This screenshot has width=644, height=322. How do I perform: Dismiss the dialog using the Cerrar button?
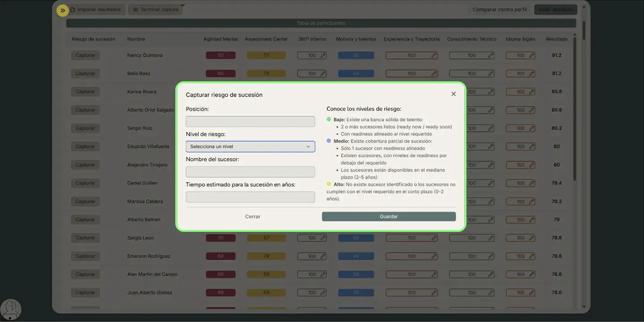point(253,217)
